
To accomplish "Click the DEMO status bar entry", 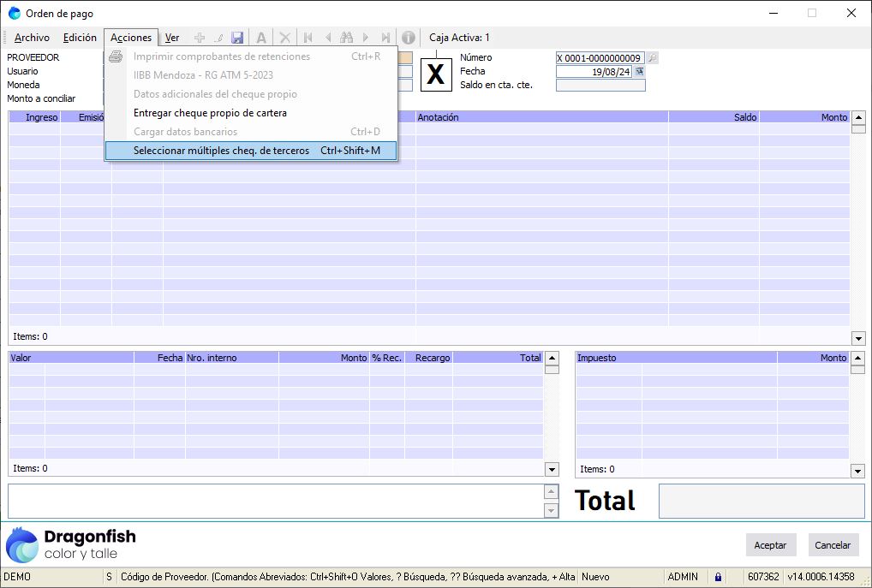I will 17,577.
